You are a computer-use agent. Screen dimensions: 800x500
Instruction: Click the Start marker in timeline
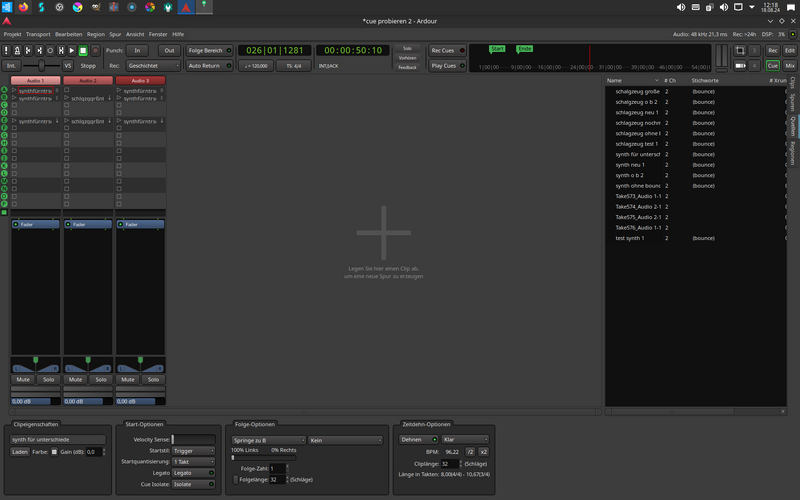497,49
